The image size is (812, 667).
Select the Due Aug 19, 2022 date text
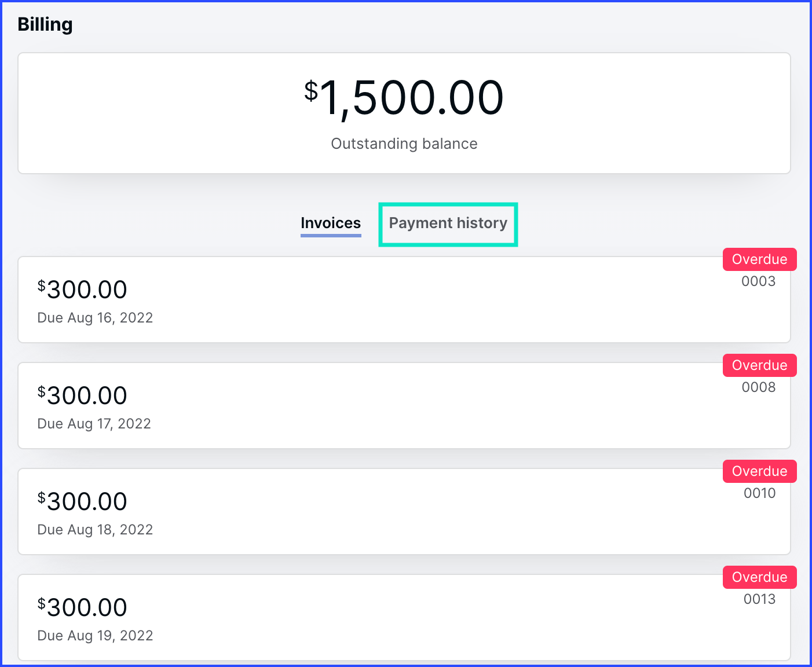pos(95,636)
